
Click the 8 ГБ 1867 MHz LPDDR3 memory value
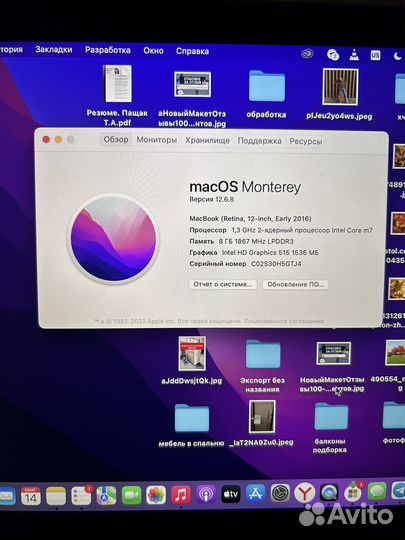pos(256,241)
